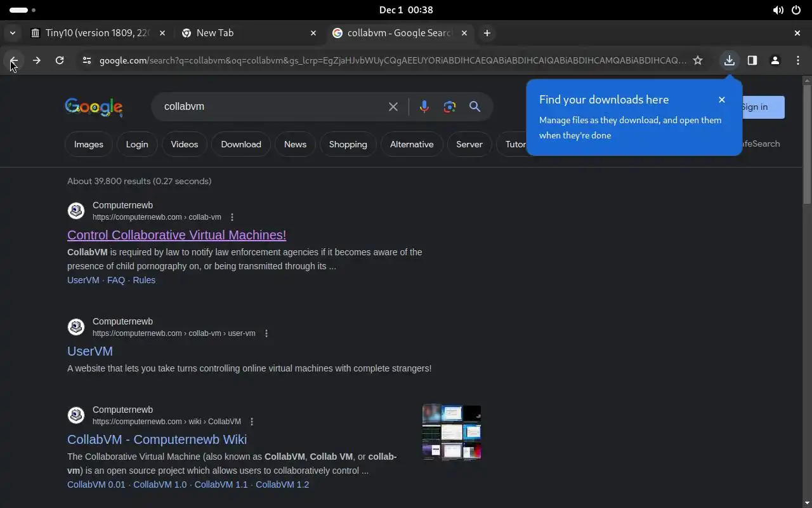Open More options for Control Collaborative Virtual Machines result
This screenshot has height=508, width=812.
[x=232, y=217]
